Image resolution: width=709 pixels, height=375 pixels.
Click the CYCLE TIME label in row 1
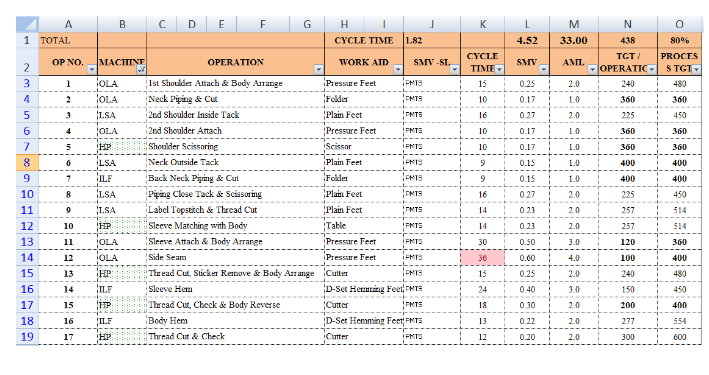coord(364,40)
